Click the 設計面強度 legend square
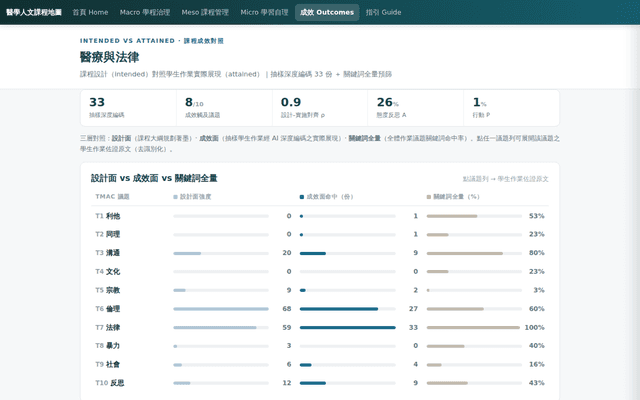The width and height of the screenshot is (640, 400). point(176,197)
